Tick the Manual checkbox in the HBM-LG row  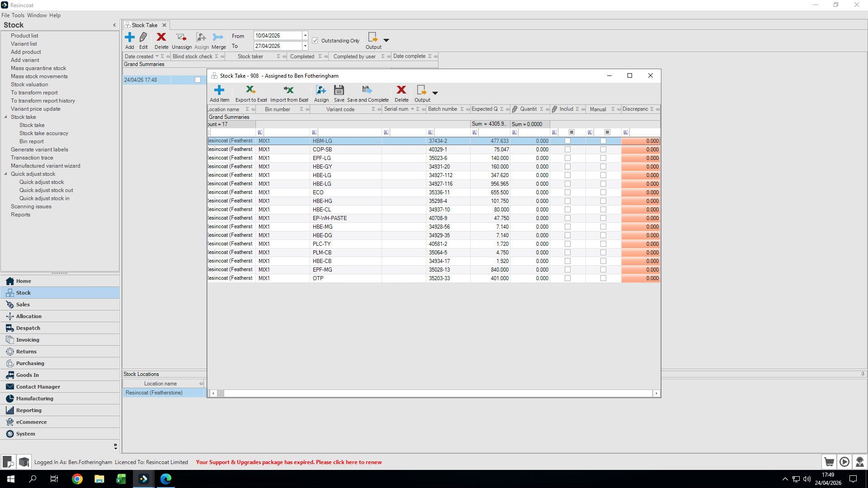(603, 141)
